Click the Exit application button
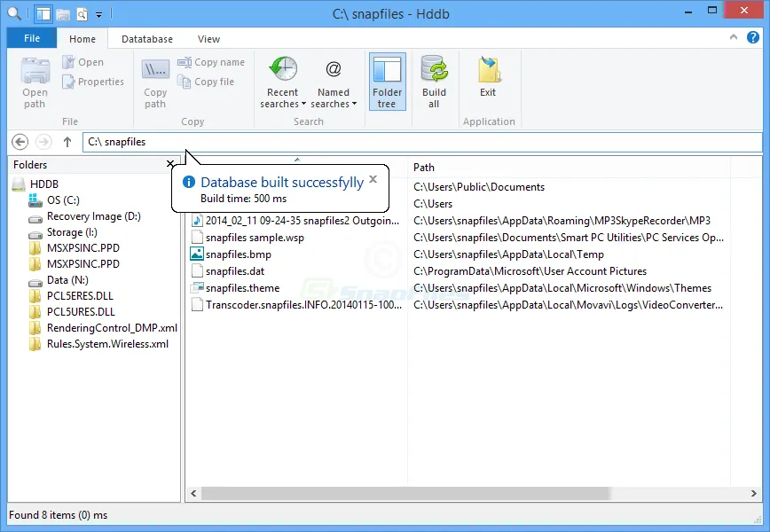 click(488, 77)
